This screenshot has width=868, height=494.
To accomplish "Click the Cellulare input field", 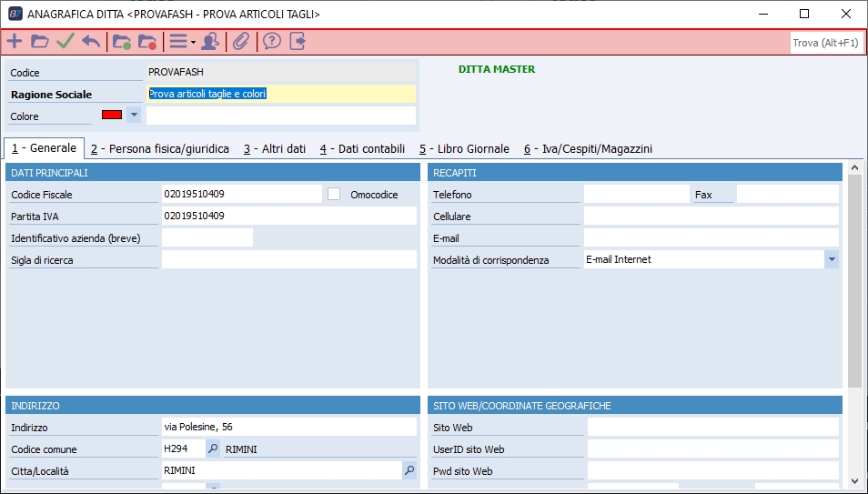I will pos(712,216).
